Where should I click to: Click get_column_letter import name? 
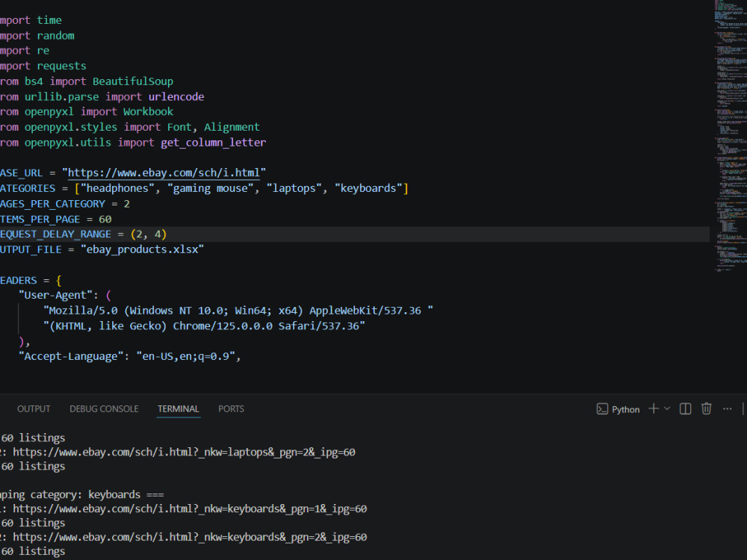(x=214, y=143)
